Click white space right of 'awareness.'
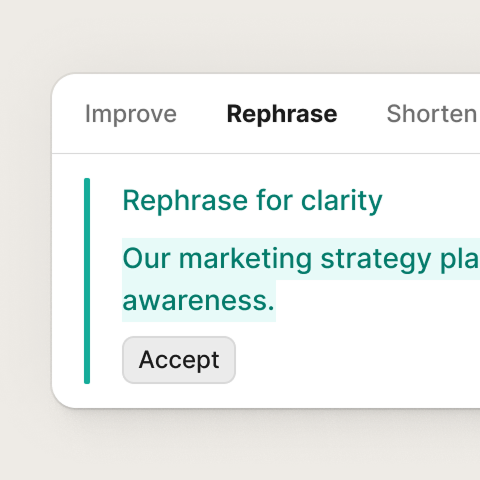This screenshot has width=480, height=480. click(x=377, y=301)
